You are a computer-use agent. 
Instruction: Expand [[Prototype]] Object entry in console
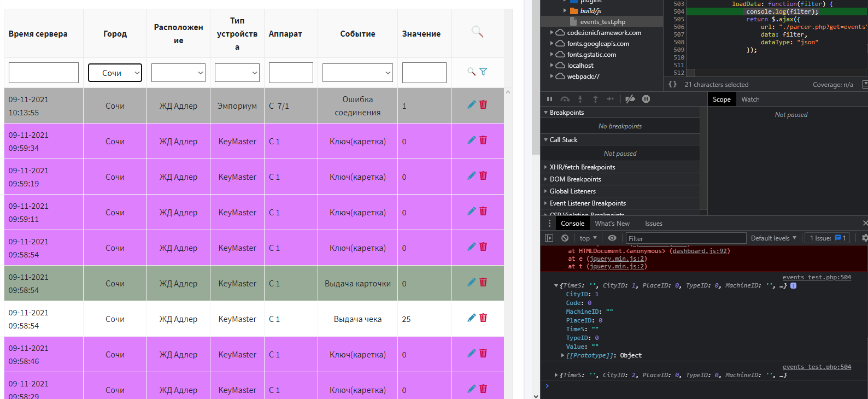562,355
